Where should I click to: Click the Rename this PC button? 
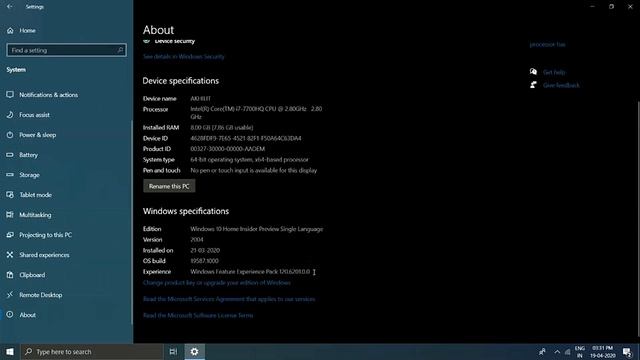(169, 186)
